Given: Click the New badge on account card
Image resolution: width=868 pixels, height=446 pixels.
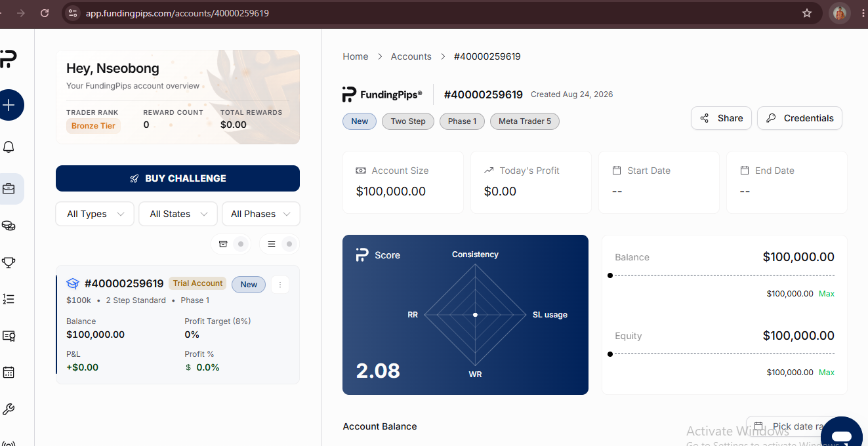Looking at the screenshot, I should [249, 285].
